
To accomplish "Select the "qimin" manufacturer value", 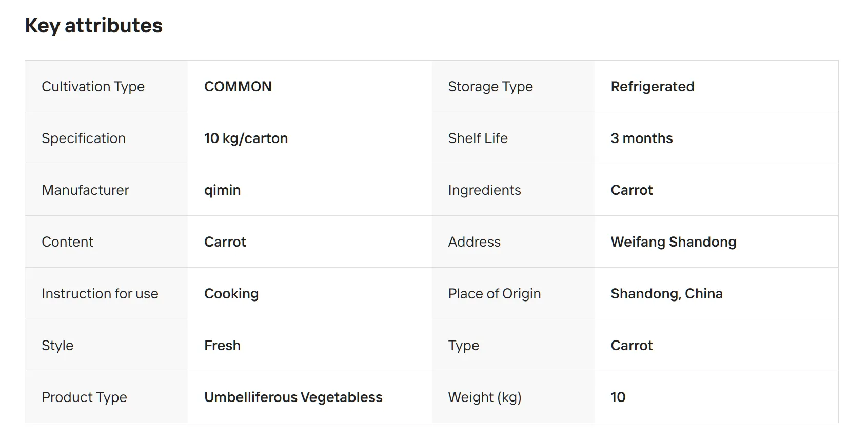I will (x=222, y=190).
